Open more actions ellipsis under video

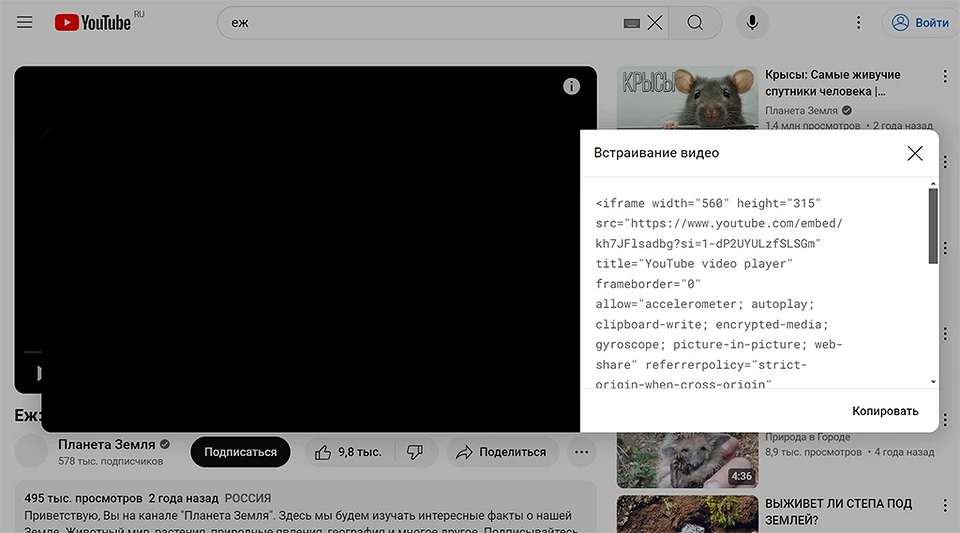(581, 452)
